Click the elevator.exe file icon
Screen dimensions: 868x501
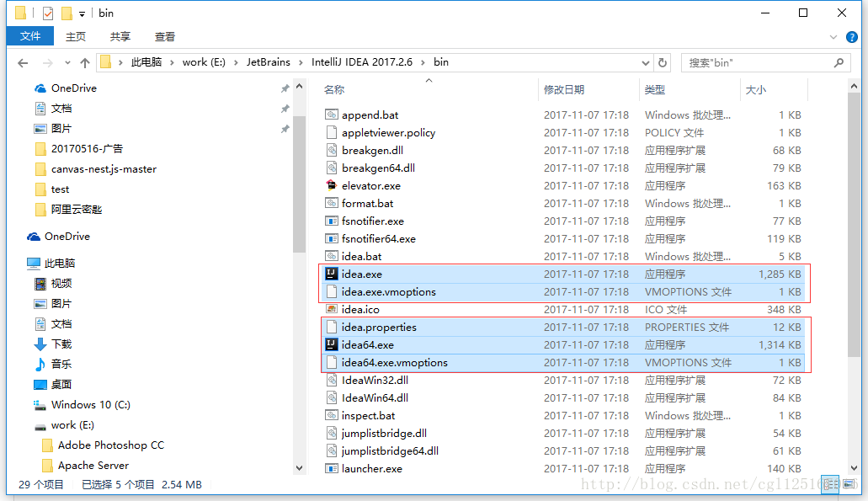coord(331,185)
